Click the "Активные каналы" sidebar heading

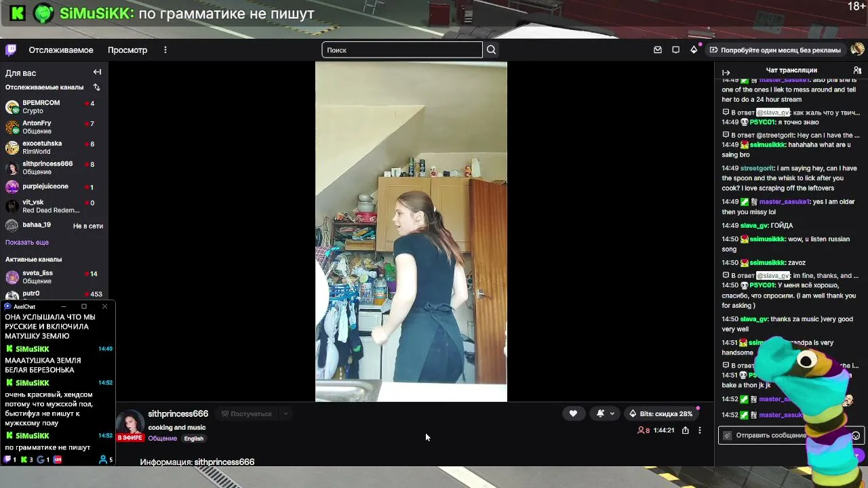(33, 260)
